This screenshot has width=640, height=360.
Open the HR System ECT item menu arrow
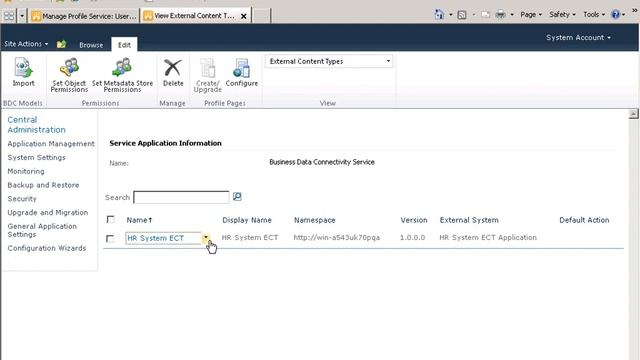point(206,238)
